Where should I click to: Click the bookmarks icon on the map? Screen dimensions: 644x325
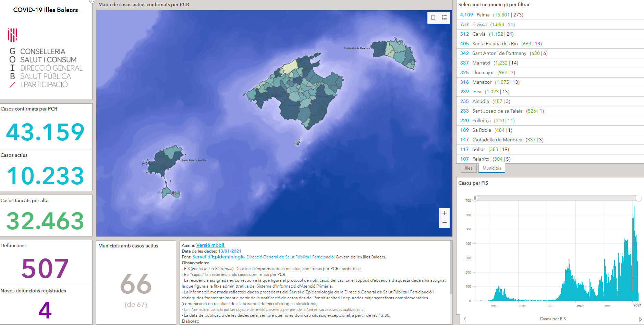433,18
